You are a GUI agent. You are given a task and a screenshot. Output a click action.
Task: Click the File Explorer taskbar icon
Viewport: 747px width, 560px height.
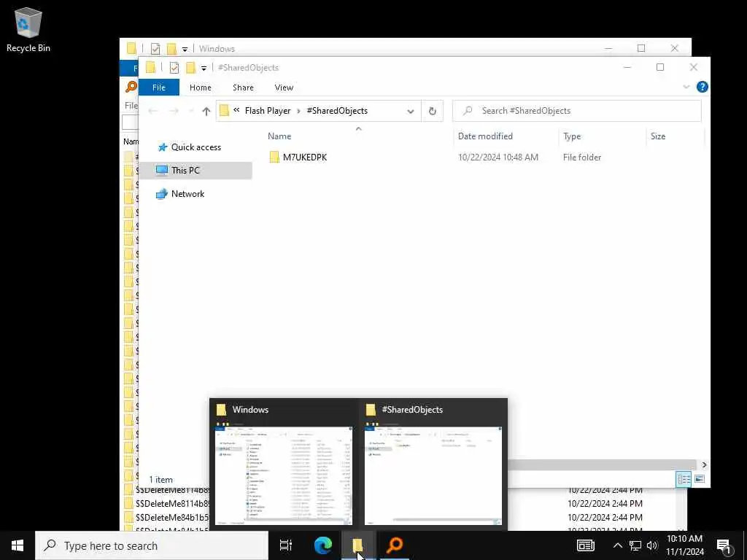point(357,545)
